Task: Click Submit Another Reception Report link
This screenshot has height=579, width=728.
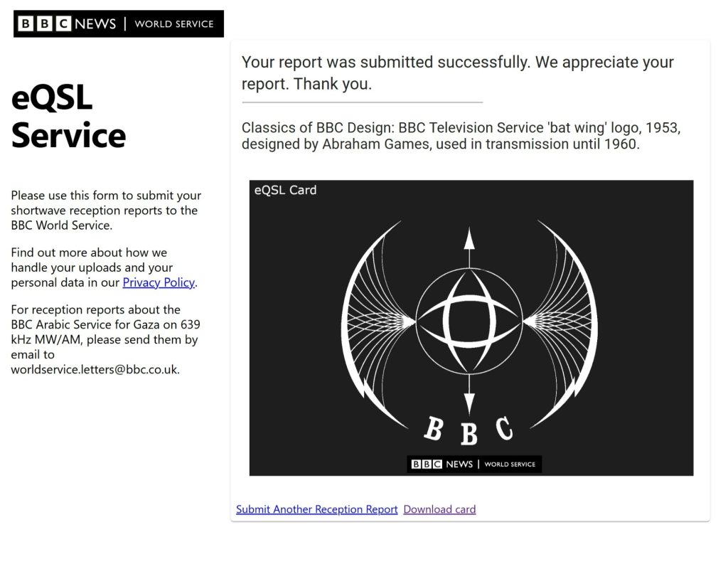Action: pyautogui.click(x=316, y=509)
